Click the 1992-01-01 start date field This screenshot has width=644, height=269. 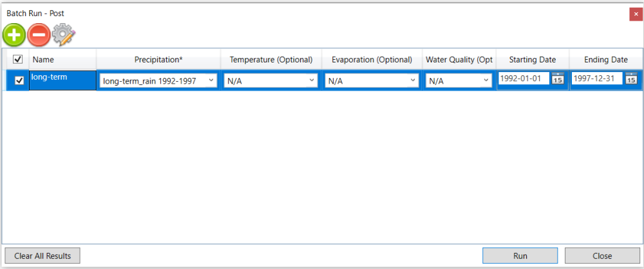(524, 78)
